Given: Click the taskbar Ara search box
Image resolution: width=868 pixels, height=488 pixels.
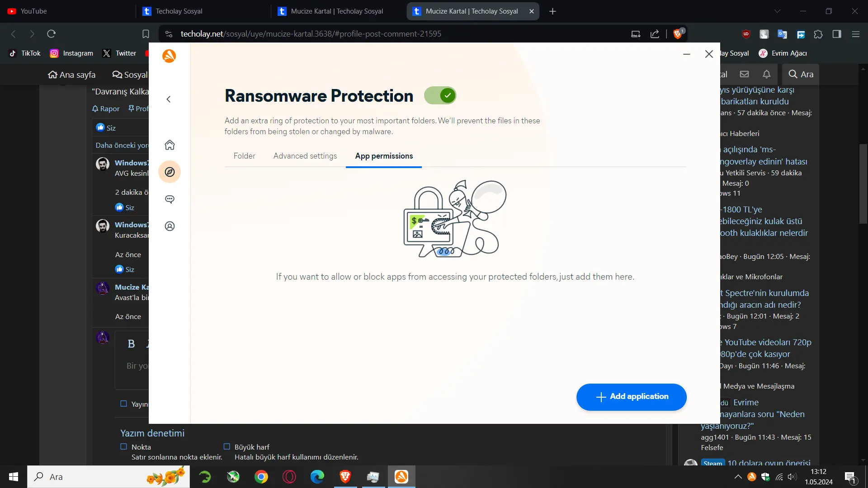Looking at the screenshot, I should (x=108, y=477).
